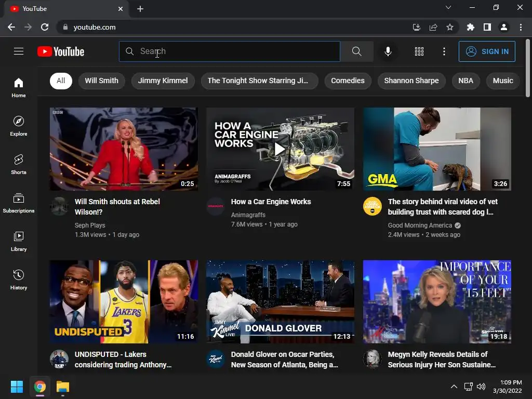Select the Will Smith filter chip

click(x=101, y=81)
